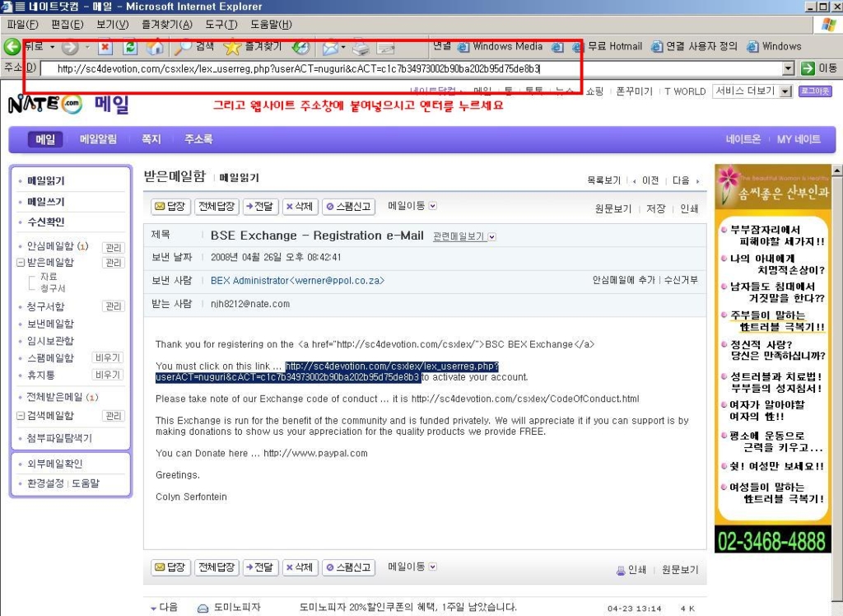
Task: Click the IE Back arrow button
Action: click(x=12, y=47)
